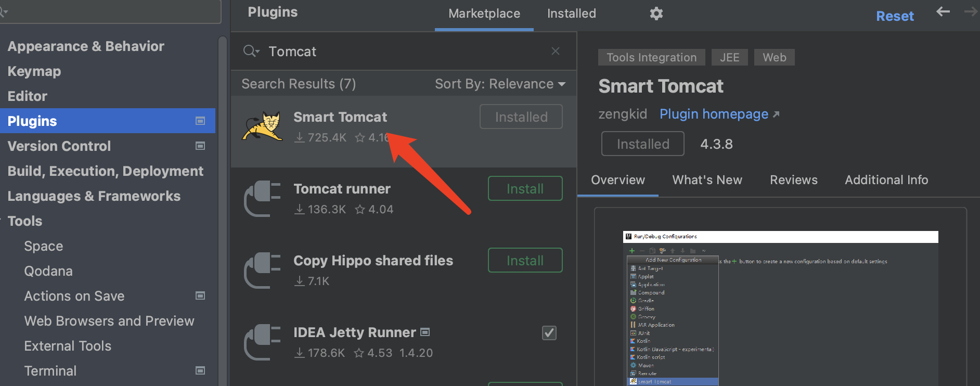
Task: Open the Reviews tab
Action: pyautogui.click(x=793, y=180)
